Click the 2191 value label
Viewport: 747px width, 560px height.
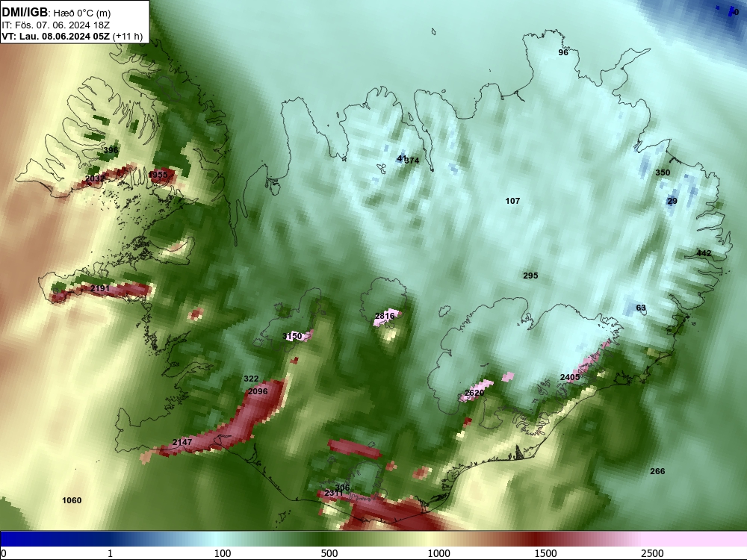(100, 288)
